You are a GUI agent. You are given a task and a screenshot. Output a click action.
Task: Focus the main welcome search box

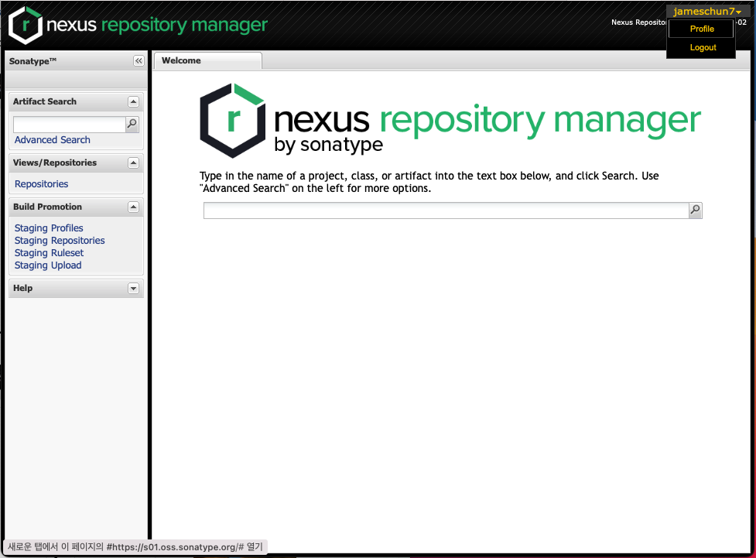446,211
